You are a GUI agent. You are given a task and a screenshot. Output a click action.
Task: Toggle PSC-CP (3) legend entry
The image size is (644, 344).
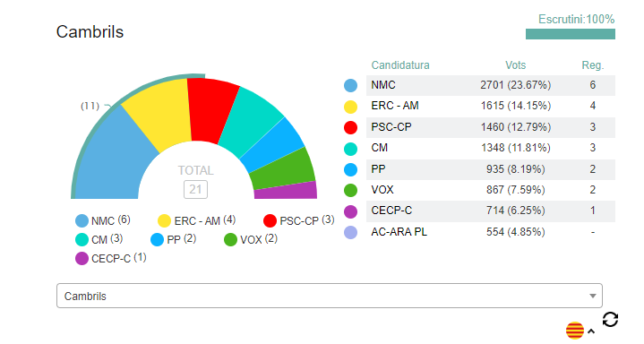point(298,220)
